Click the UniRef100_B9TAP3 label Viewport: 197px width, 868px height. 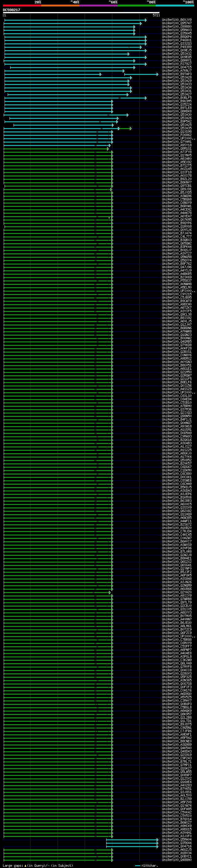(177, 74)
